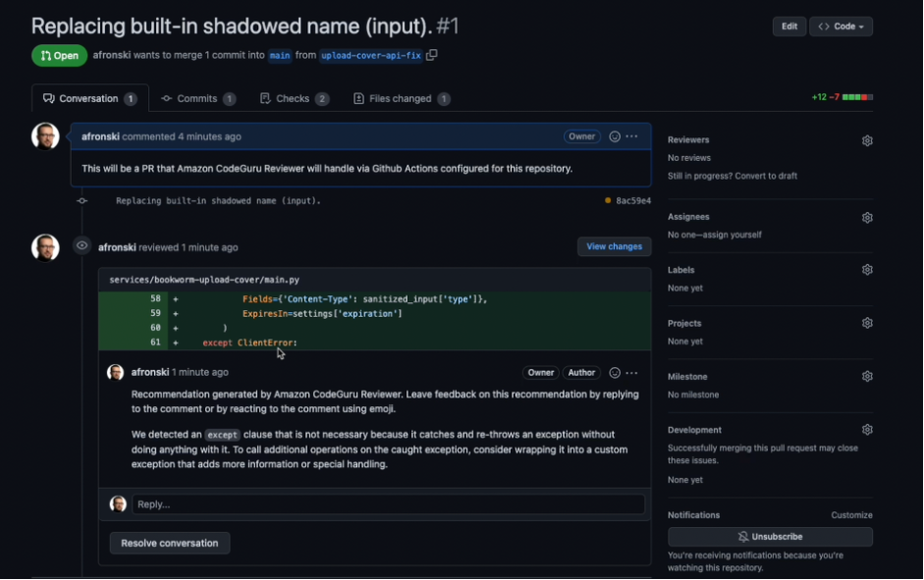Open commit hash 8ac59e4
Image resolution: width=924 pixels, height=580 pixels.
pos(633,201)
